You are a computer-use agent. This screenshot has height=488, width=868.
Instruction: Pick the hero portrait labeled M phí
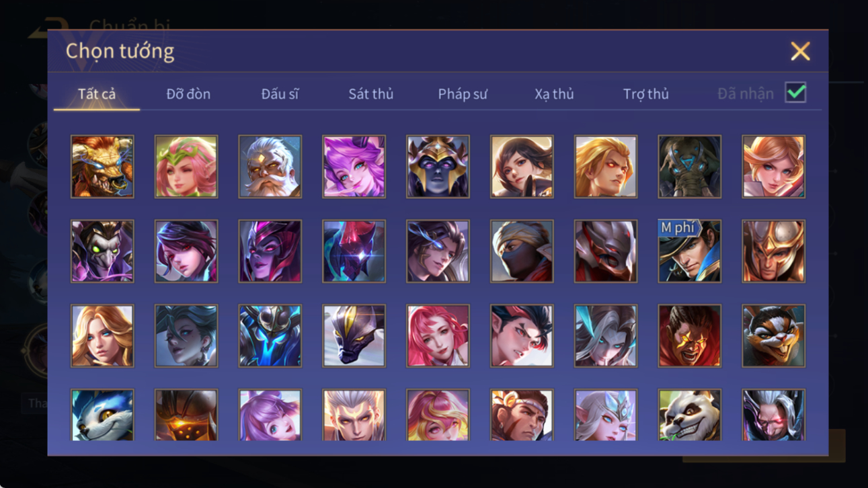point(689,251)
